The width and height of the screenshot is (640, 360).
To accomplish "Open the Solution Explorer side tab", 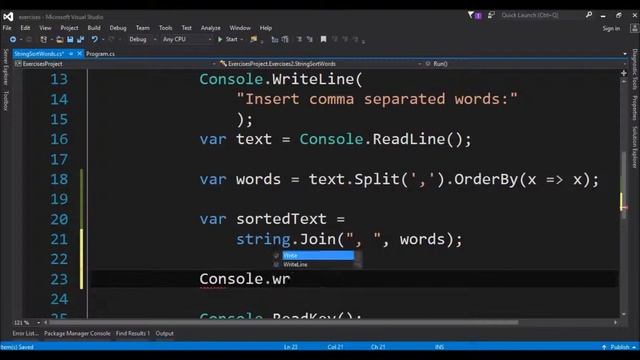I will click(635, 147).
